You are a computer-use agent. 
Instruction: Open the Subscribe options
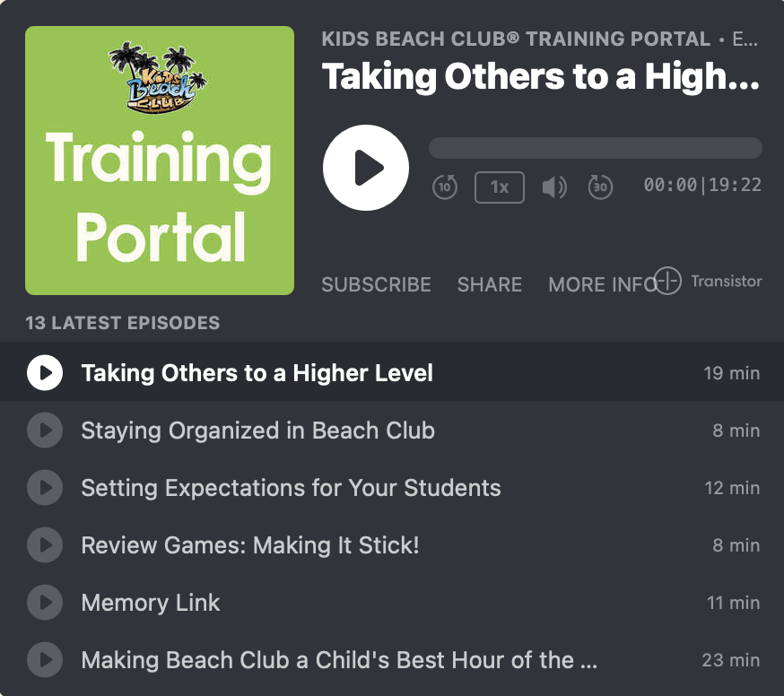376,284
